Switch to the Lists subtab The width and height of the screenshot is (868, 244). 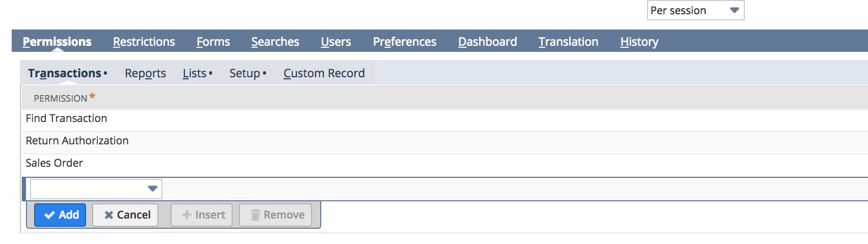click(195, 74)
